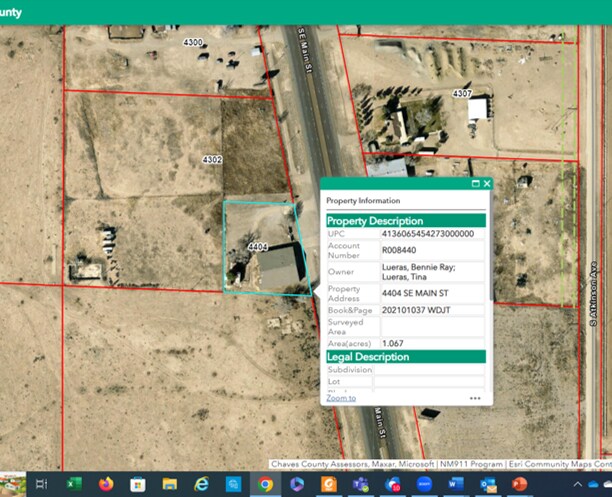612x497 pixels.
Task: Close the Property Information popup
Action: [x=487, y=184]
